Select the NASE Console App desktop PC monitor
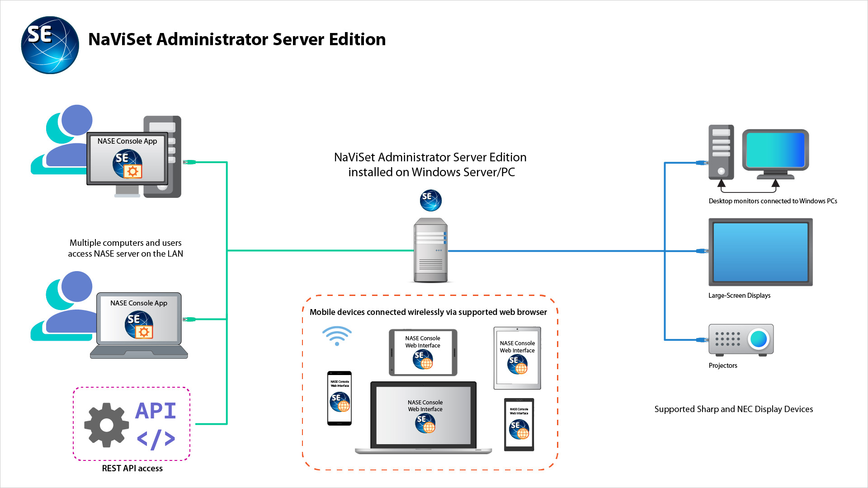This screenshot has height=488, width=868. pyautogui.click(x=127, y=159)
